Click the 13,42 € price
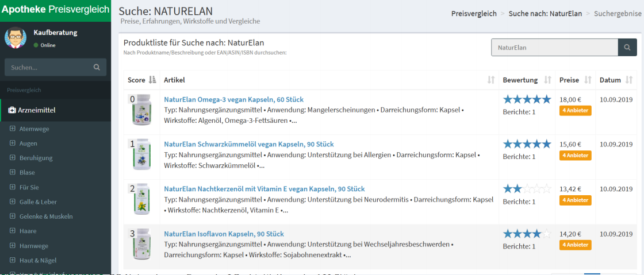Viewport: 644px width, 275px height. point(570,189)
